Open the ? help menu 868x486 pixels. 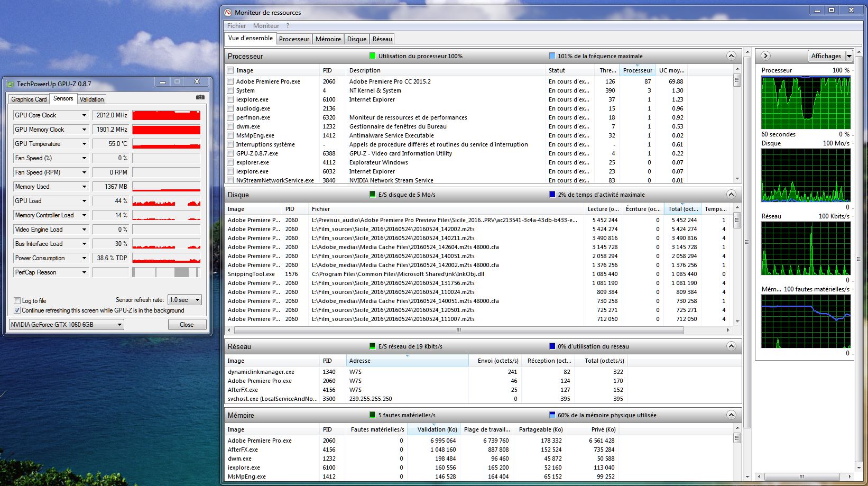point(288,25)
